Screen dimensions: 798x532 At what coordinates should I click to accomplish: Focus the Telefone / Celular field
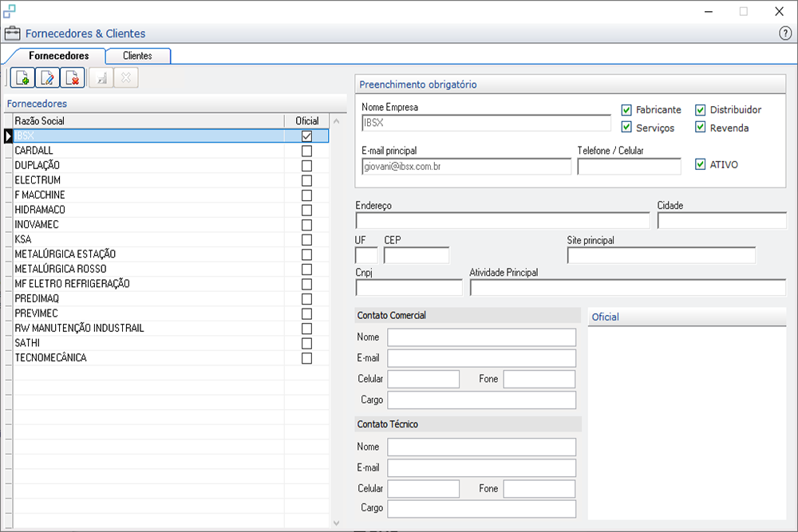[629, 167]
